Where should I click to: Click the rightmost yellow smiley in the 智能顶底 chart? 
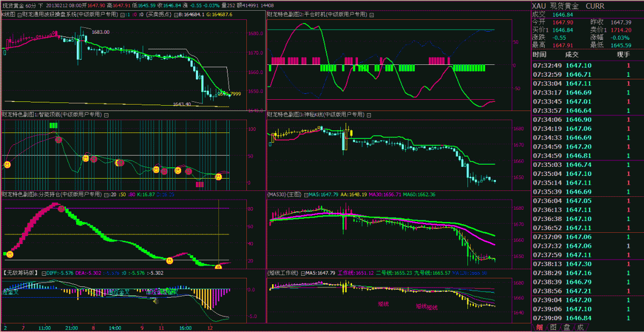218,176
